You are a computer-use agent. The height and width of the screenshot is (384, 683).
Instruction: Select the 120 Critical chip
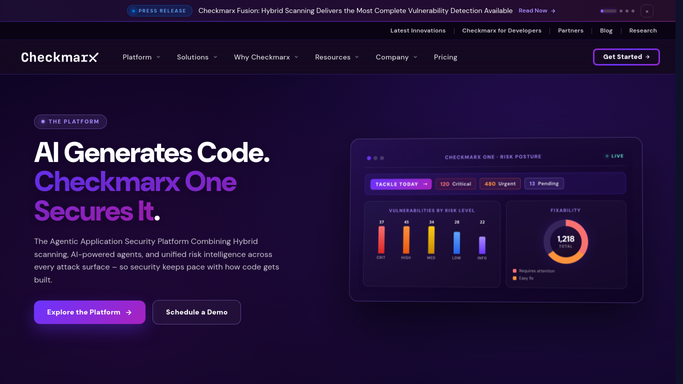coord(456,184)
